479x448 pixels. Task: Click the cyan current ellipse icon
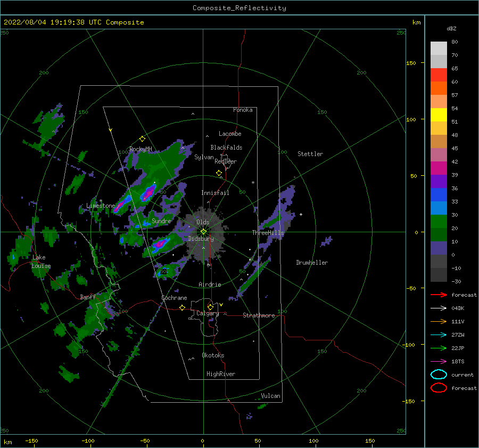coord(439,374)
